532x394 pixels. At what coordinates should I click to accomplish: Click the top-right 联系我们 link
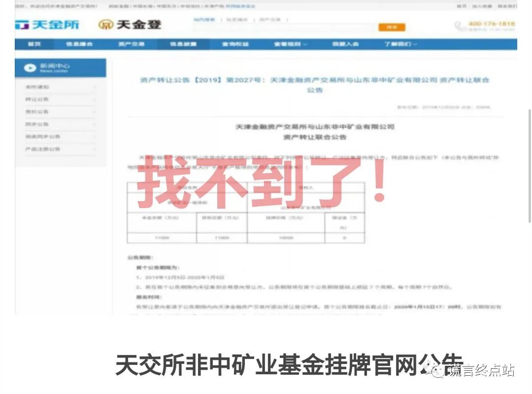[x=507, y=6]
